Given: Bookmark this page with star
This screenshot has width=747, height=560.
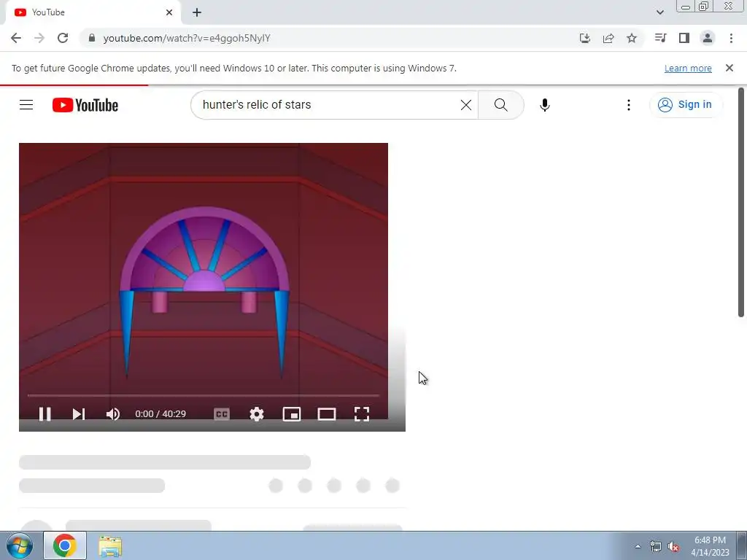Looking at the screenshot, I should click(x=632, y=38).
